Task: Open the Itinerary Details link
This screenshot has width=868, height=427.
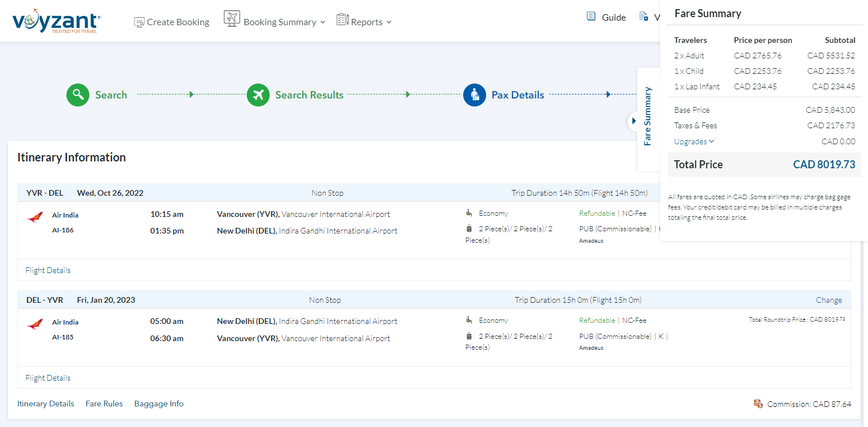Action: click(46, 404)
